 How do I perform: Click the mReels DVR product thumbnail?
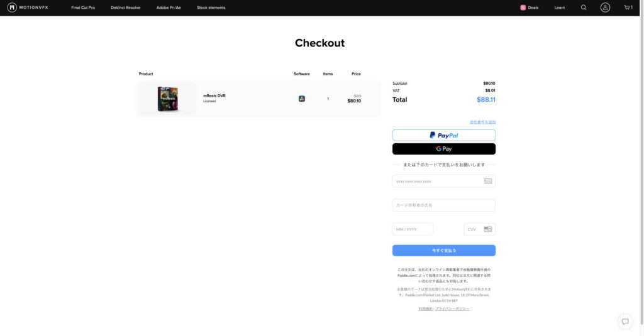167,99
